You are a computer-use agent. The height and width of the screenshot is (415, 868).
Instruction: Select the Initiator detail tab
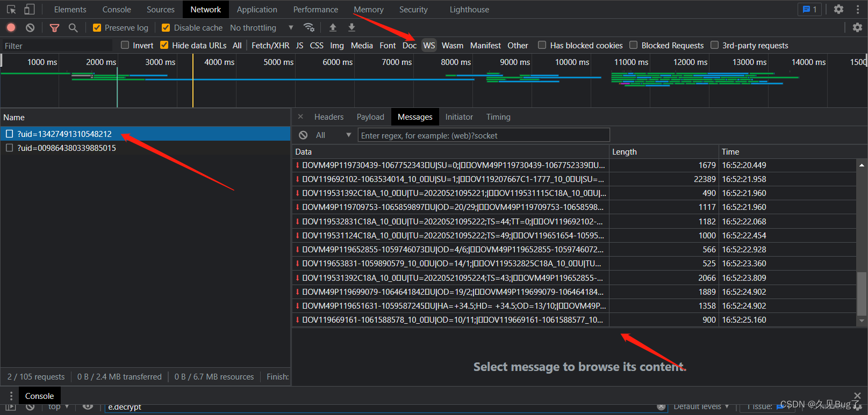coord(459,117)
